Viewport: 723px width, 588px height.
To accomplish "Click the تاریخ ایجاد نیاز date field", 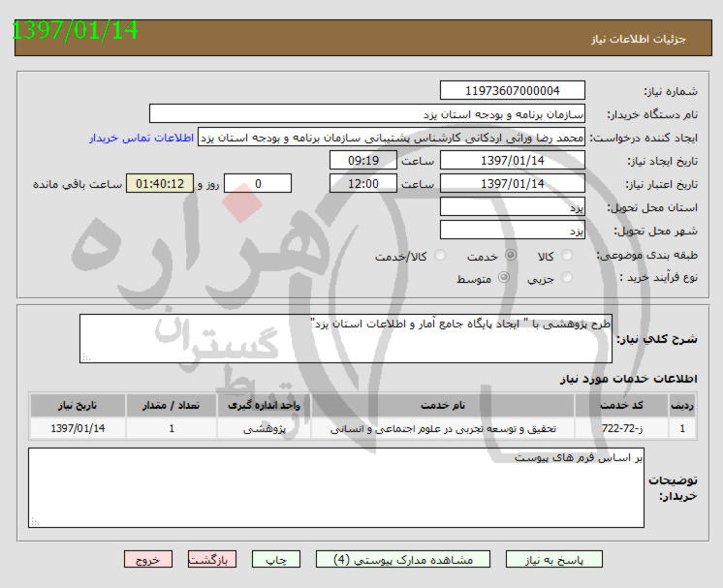I will tap(513, 160).
